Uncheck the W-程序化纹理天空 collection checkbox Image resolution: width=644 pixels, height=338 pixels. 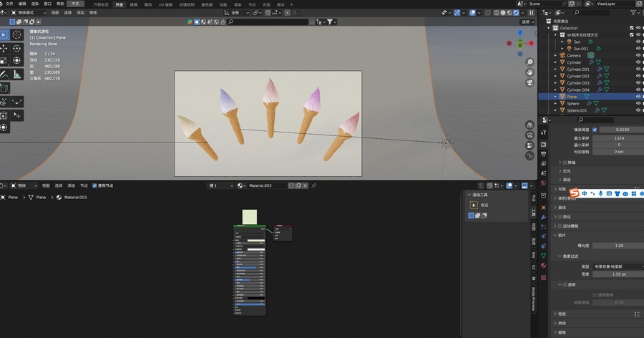(632, 34)
